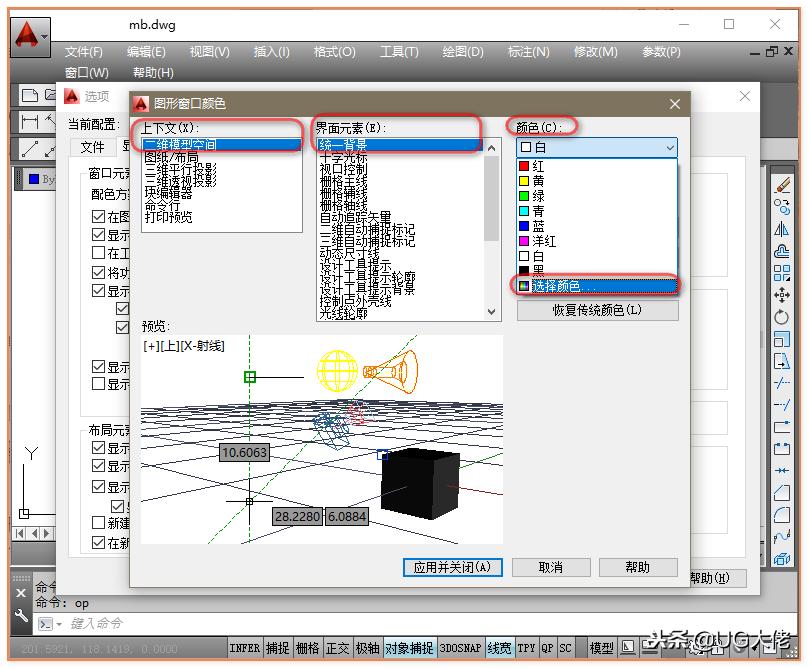The image size is (808, 668).
Task: Click the 取消 button
Action: (551, 567)
